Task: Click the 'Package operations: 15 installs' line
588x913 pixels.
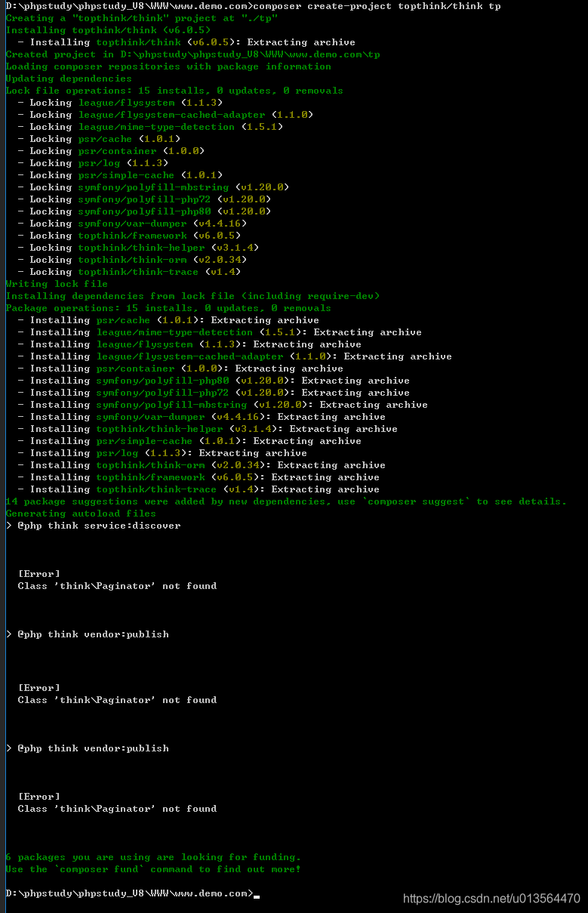Action: (168, 308)
